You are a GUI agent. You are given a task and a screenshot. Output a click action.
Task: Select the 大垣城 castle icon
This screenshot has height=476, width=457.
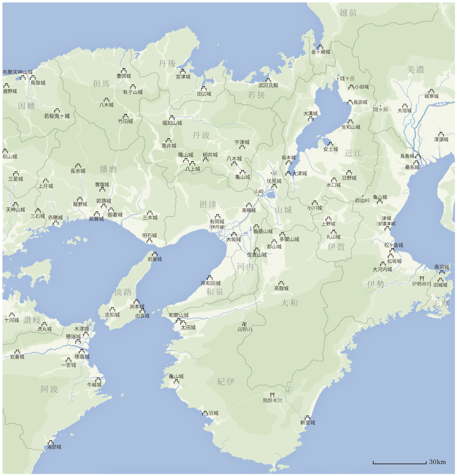click(x=405, y=106)
